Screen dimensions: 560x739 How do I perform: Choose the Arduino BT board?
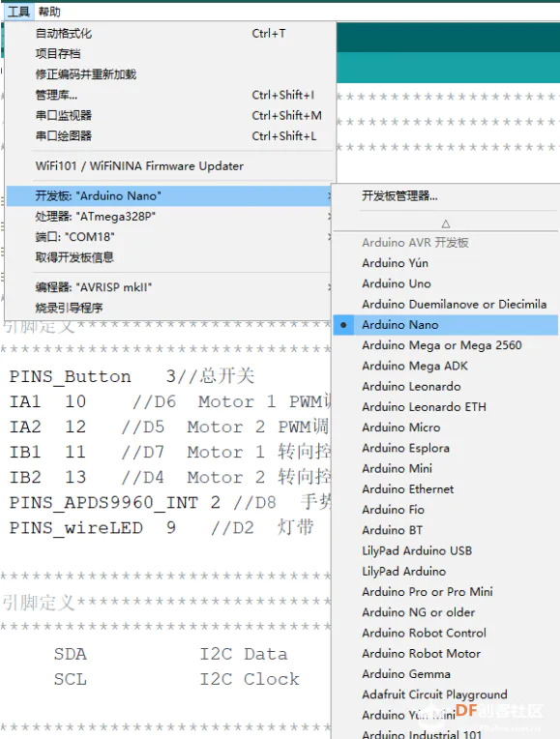coord(446,530)
